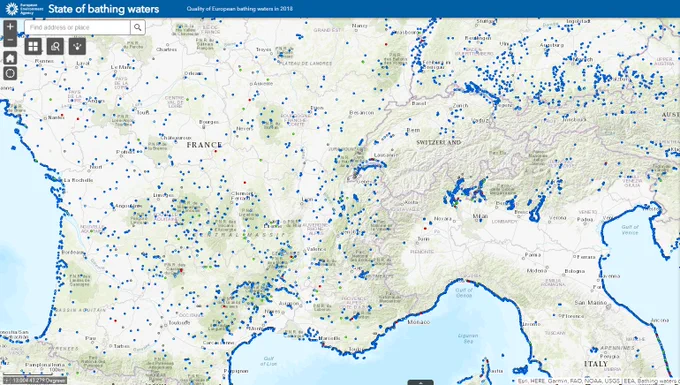This screenshot has height=385, width=680.
Task: Click the Perpignan city label
Action: coord(236,371)
